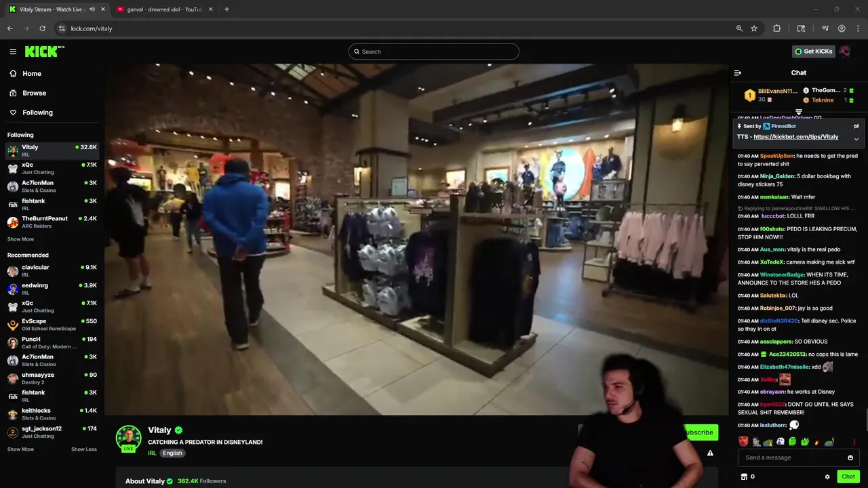Click the green Chat send button
The image size is (868, 488).
(x=848, y=476)
